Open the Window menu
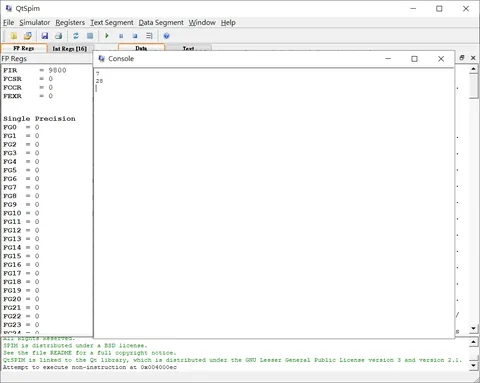Image resolution: width=480 pixels, height=383 pixels. point(202,23)
